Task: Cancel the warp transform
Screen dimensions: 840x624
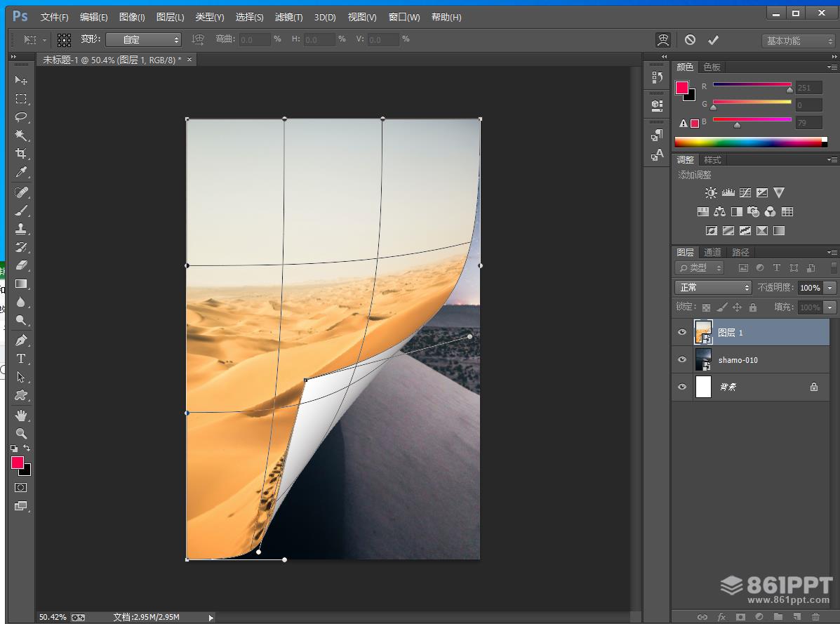Action: 690,39
